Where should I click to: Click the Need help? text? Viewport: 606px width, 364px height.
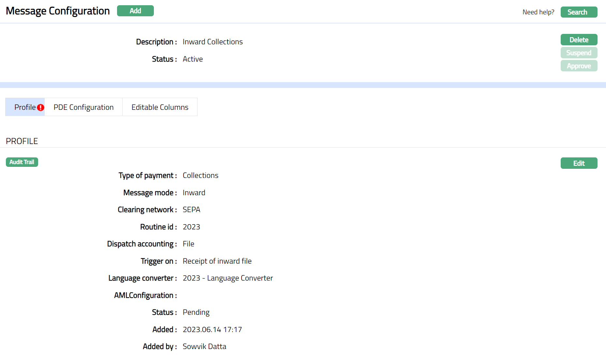tap(538, 12)
